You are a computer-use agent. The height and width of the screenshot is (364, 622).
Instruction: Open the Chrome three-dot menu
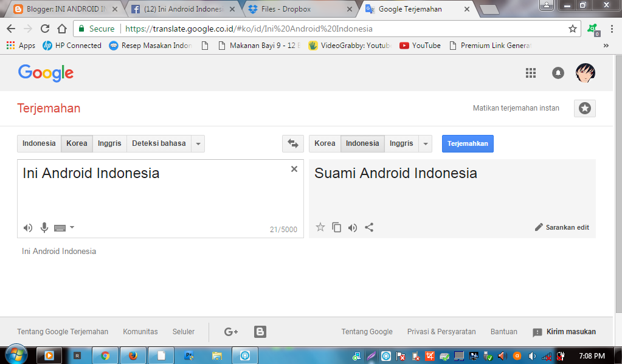tap(612, 29)
